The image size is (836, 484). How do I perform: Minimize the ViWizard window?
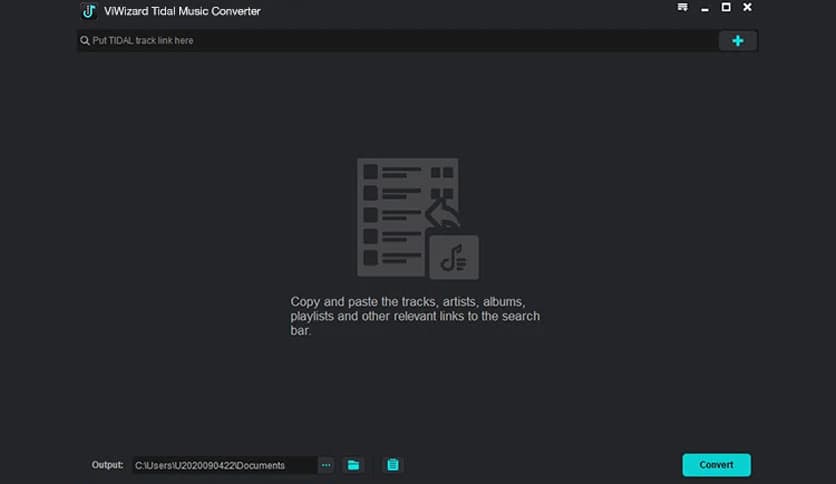pos(705,9)
